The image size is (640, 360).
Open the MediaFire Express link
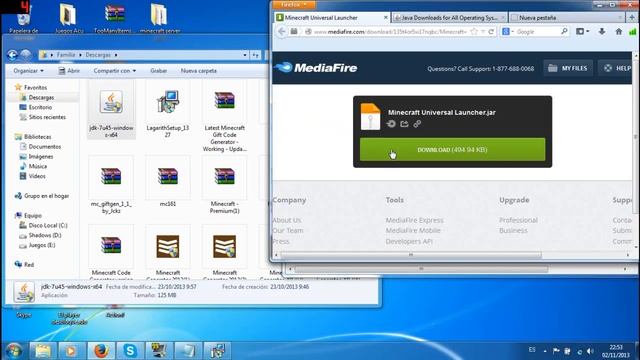[x=414, y=220]
